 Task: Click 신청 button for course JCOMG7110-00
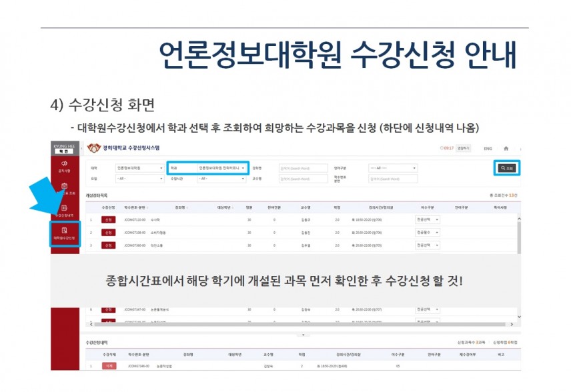tap(107, 219)
